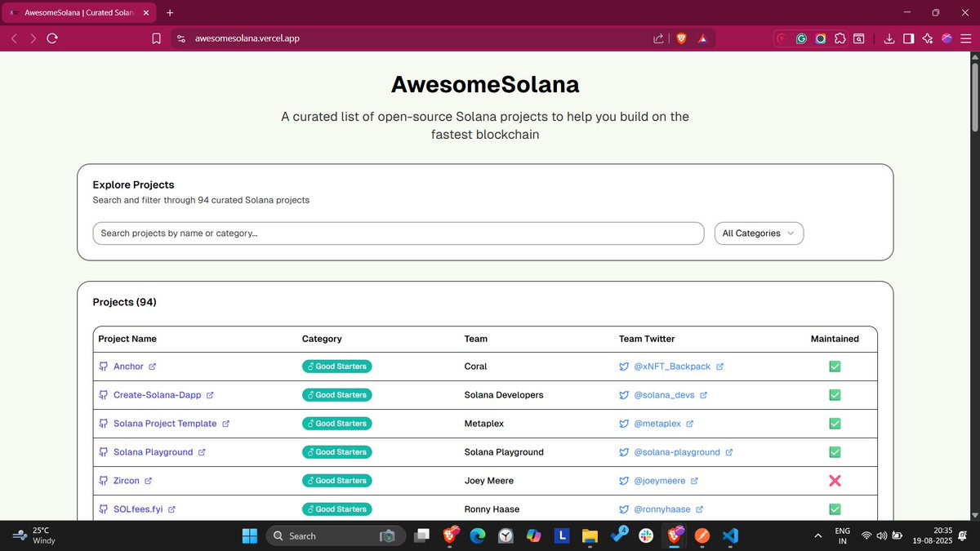Click the Coral team cell
980x551 pixels.
[x=475, y=367]
